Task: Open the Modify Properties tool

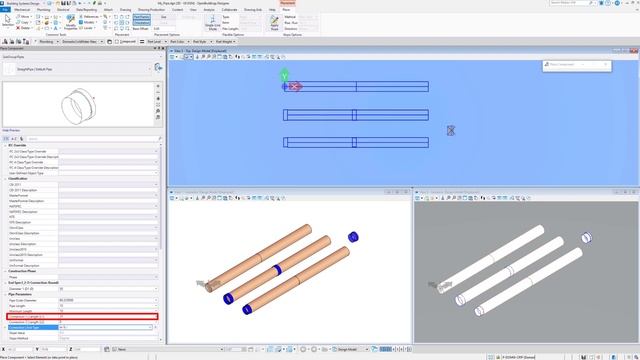Action: click(71, 22)
